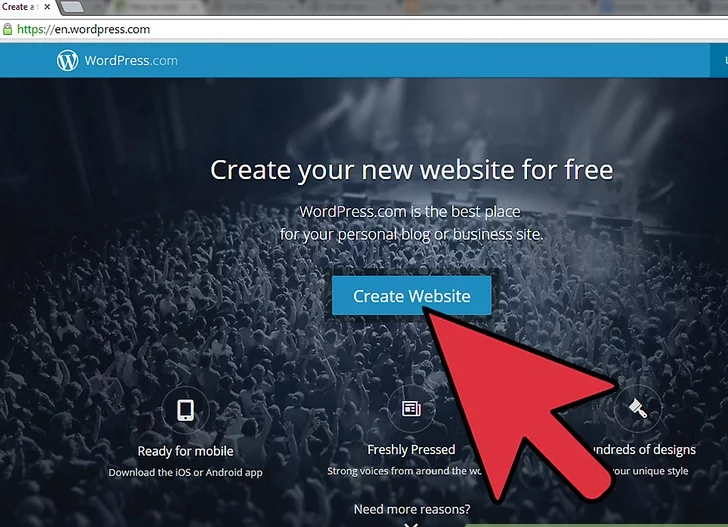Click the blue button at header right edge

pyautogui.click(x=719, y=60)
